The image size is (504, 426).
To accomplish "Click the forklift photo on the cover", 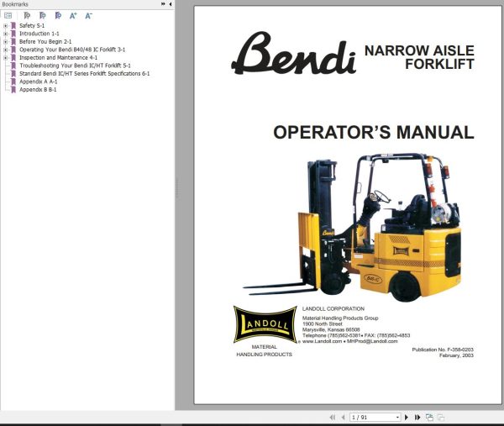I will pos(352,227).
